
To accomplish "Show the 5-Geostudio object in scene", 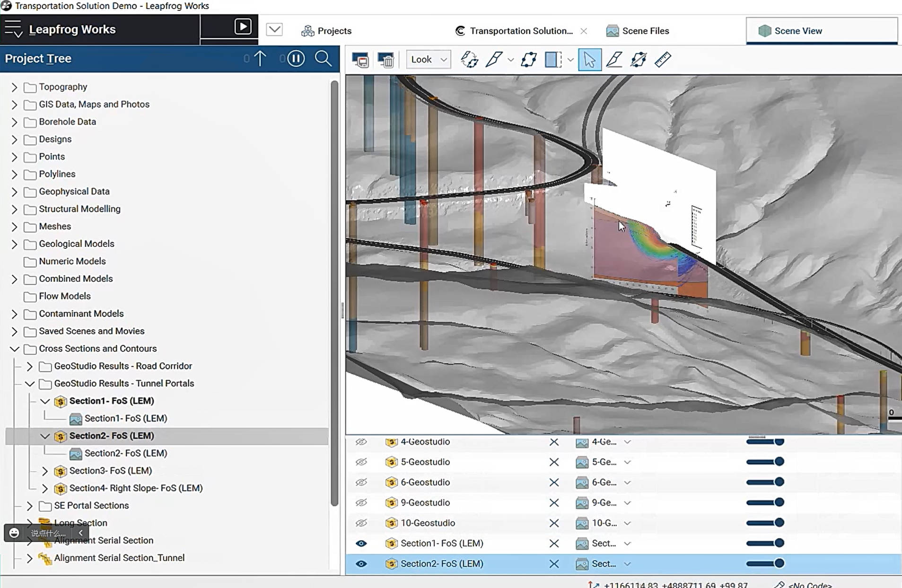I will tap(361, 462).
